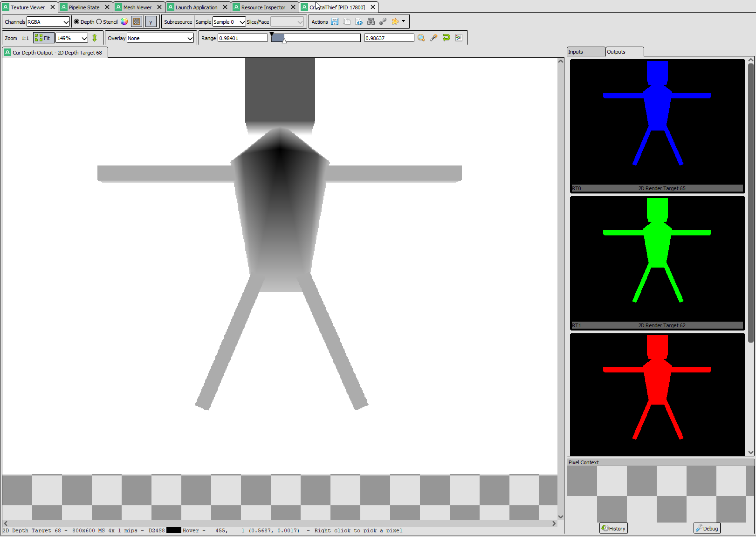Image resolution: width=756 pixels, height=537 pixels.
Task: Close the Pipeline State tab
Action: pyautogui.click(x=107, y=7)
